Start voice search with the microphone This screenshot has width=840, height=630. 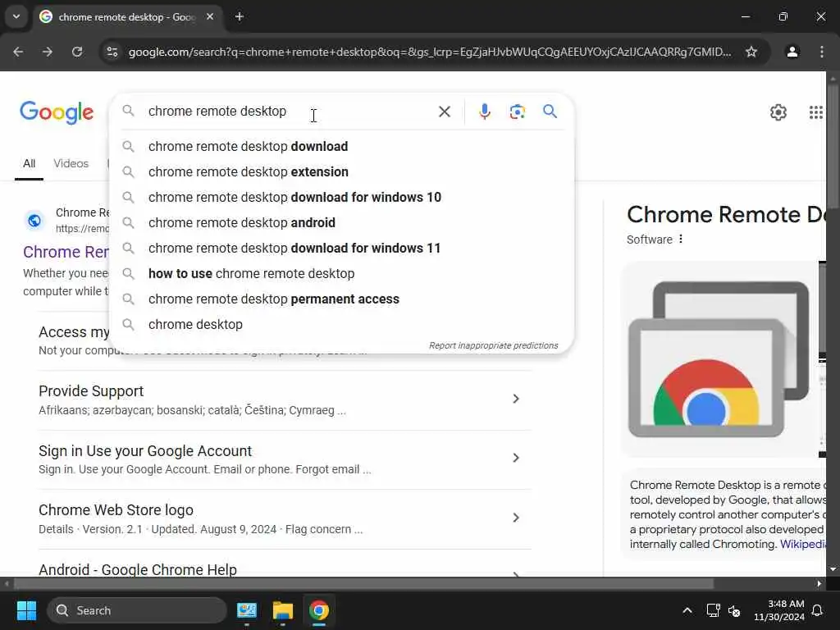click(484, 112)
